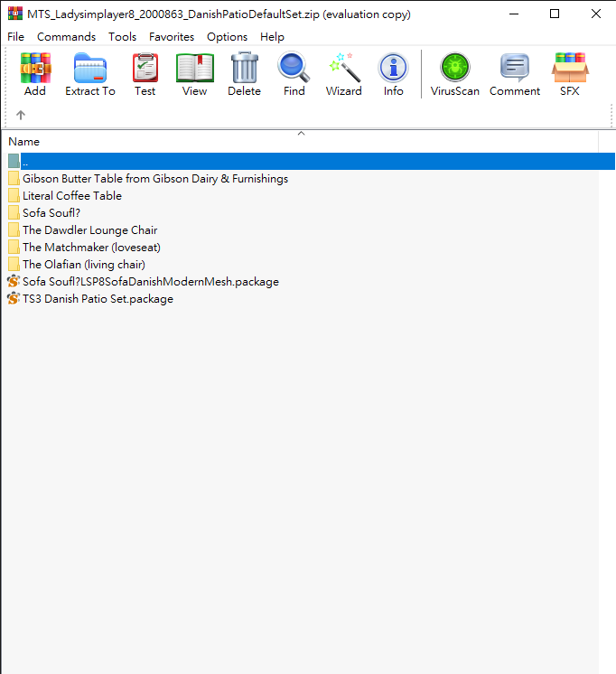Click the Add archive toolbar icon

[x=35, y=74]
